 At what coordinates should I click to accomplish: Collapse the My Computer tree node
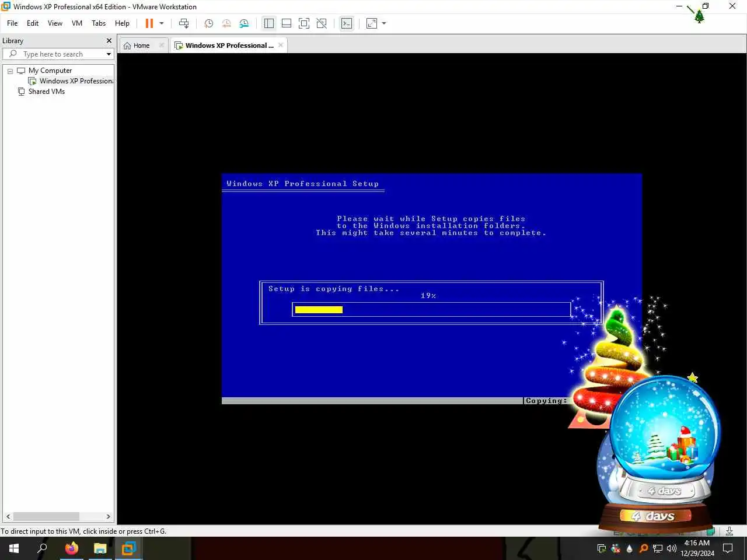coord(10,71)
